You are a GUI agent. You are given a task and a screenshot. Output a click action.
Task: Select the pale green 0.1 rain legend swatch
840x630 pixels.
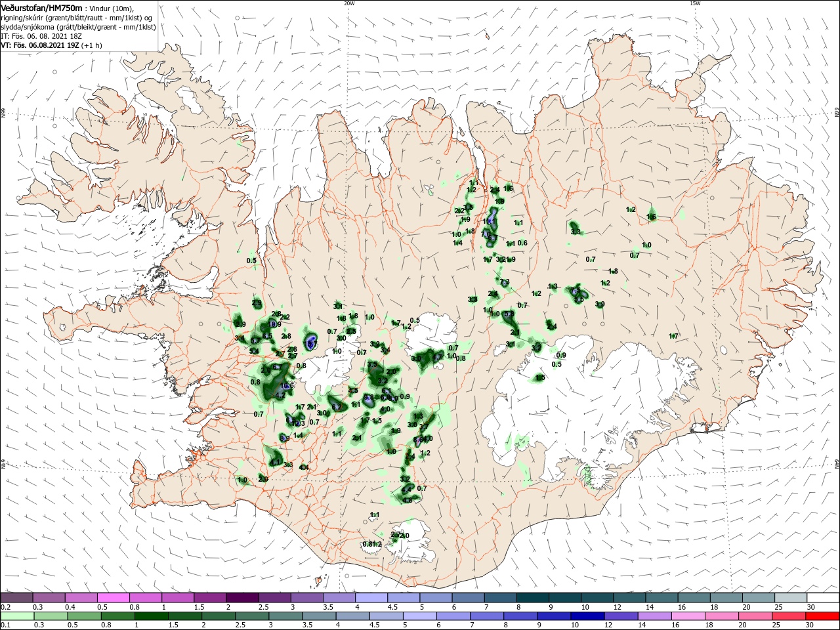click(16, 616)
